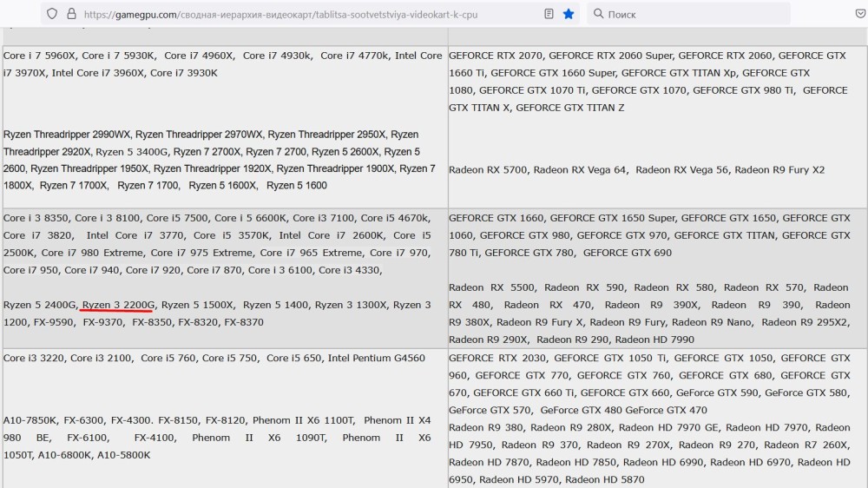Click the Core i5 760 entry
Screen dimensions: 868x488
pos(168,358)
